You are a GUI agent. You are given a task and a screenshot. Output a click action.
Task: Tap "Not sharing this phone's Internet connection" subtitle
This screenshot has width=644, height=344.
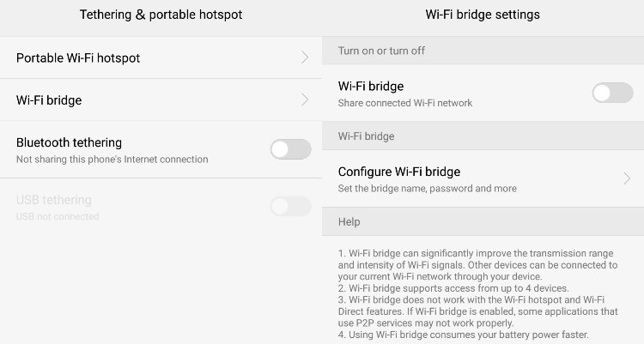coord(112,160)
